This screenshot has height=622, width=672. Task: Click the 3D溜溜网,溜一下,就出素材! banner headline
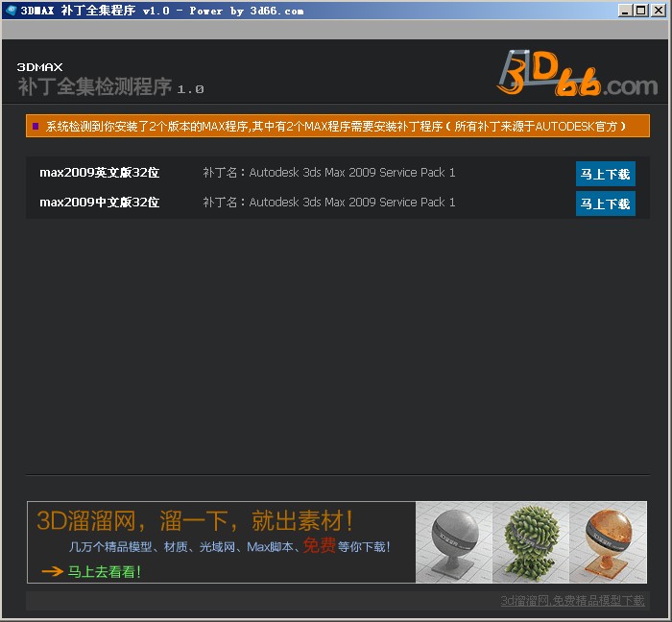click(195, 521)
